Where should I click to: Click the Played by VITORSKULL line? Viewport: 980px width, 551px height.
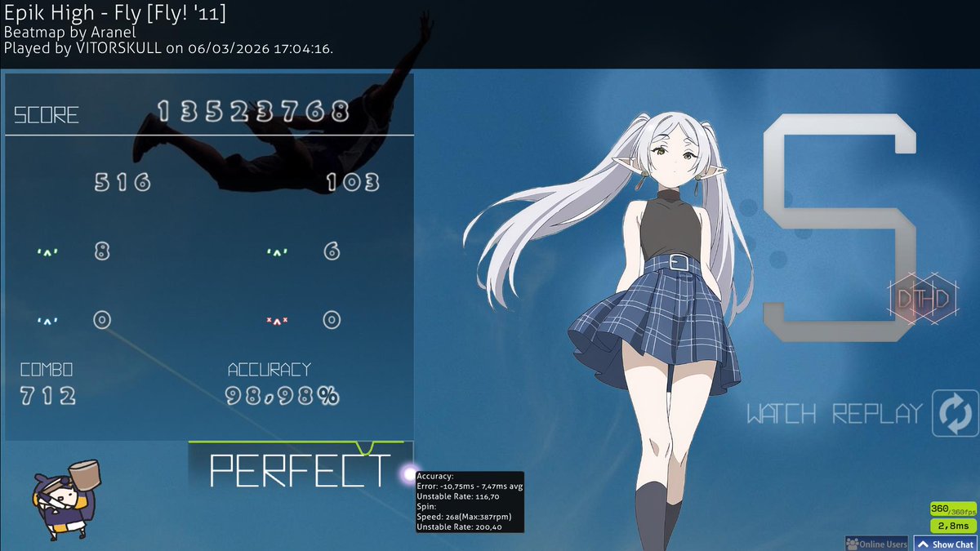168,48
